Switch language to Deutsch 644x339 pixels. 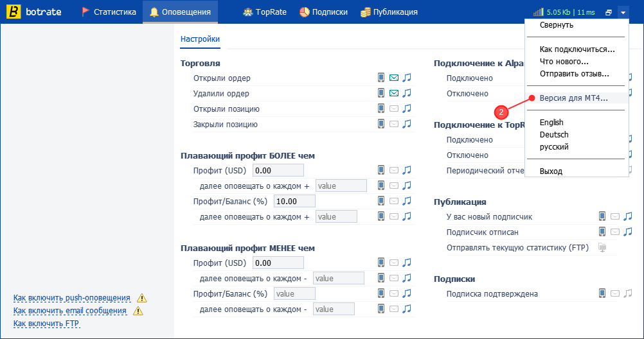[553, 135]
